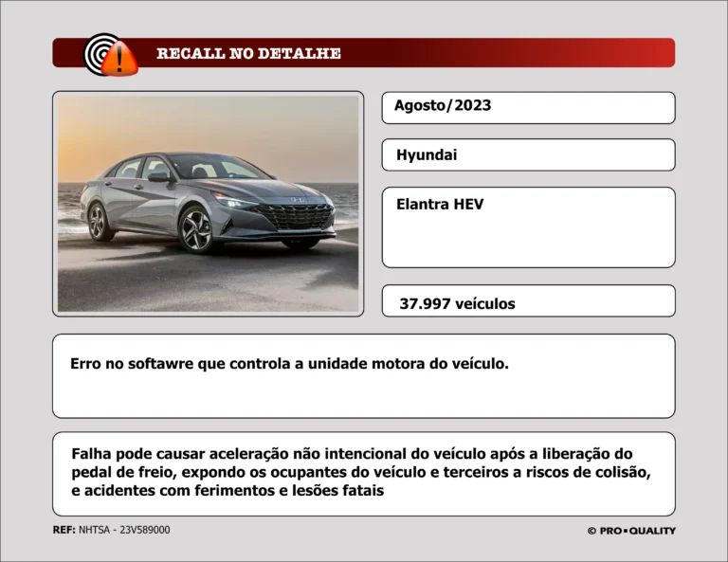Click the car's rear wheel
Image resolution: width=728 pixels, height=562 pixels.
(98, 222)
